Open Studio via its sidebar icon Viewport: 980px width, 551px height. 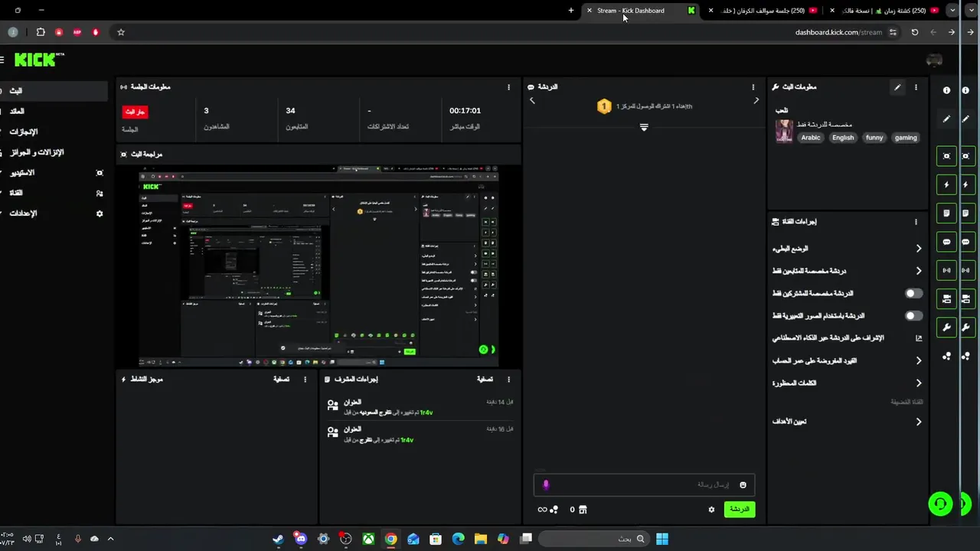[100, 173]
